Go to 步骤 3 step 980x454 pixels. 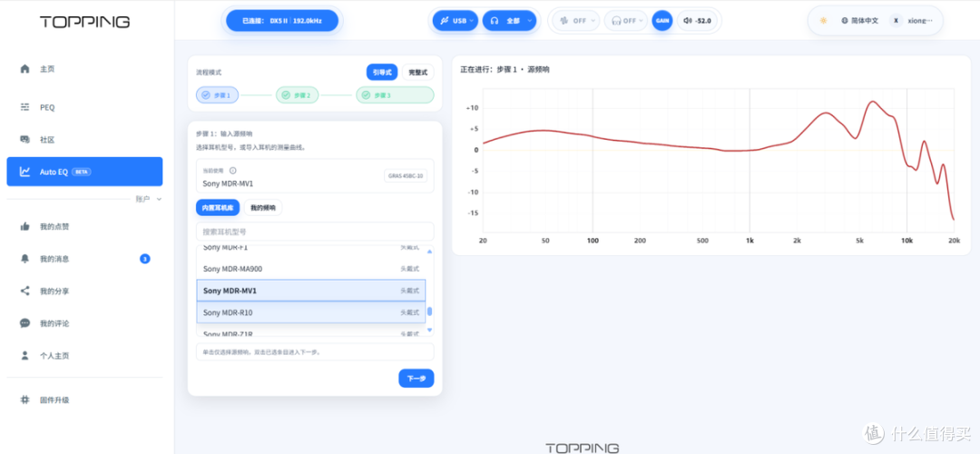pyautogui.click(x=395, y=95)
